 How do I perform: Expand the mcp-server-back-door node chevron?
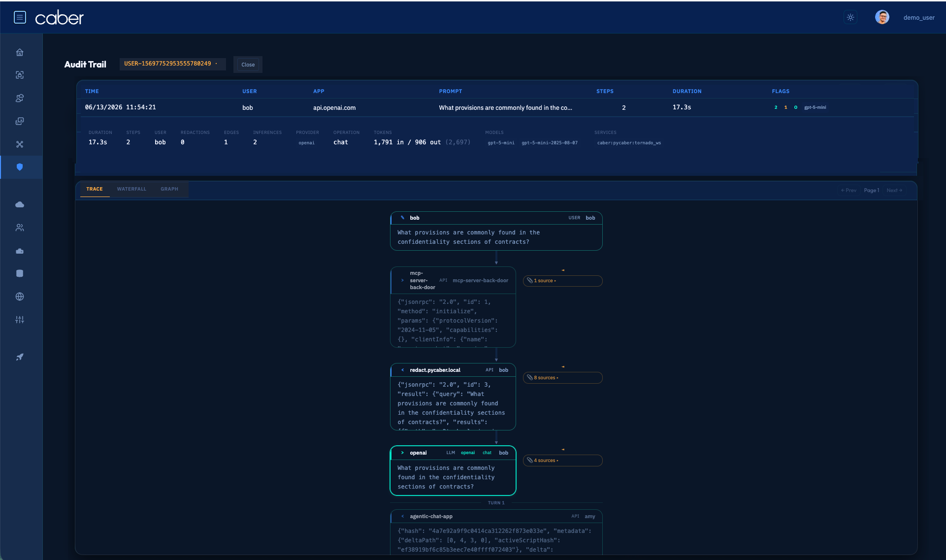pyautogui.click(x=402, y=280)
